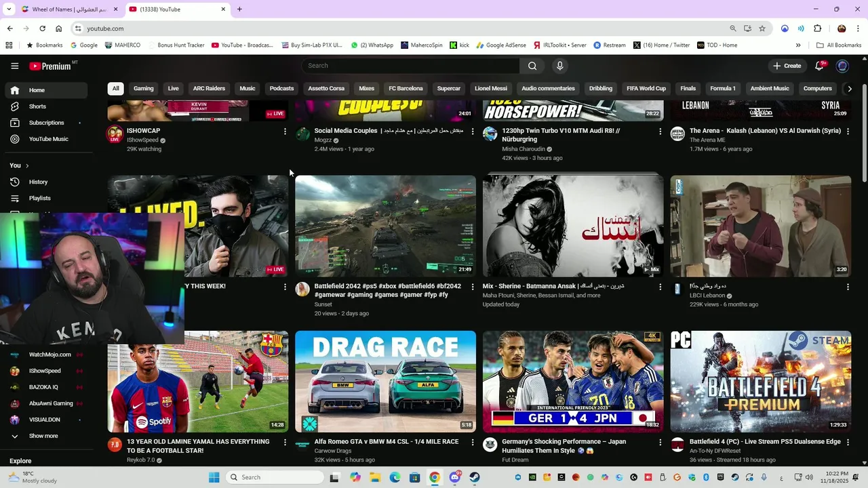
Task: Start voice search with microphone icon
Action: coord(559,66)
